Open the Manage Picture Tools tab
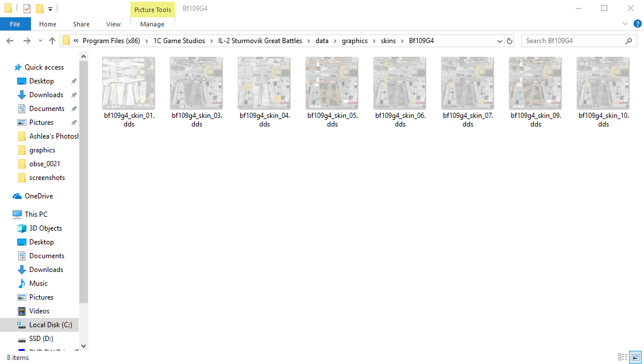This screenshot has height=364, width=644. click(152, 24)
